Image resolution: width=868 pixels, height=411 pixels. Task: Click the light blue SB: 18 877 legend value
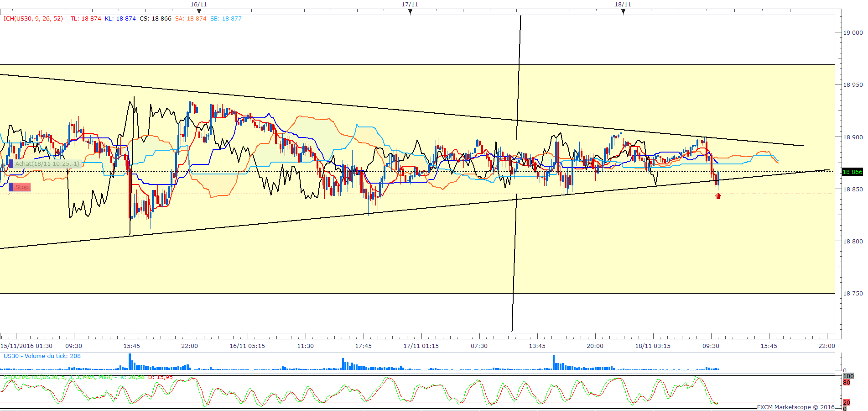[x=226, y=19]
